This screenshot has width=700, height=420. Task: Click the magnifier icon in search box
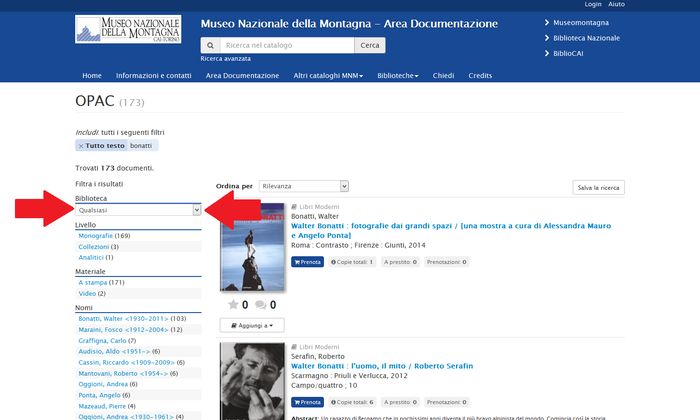click(210, 45)
